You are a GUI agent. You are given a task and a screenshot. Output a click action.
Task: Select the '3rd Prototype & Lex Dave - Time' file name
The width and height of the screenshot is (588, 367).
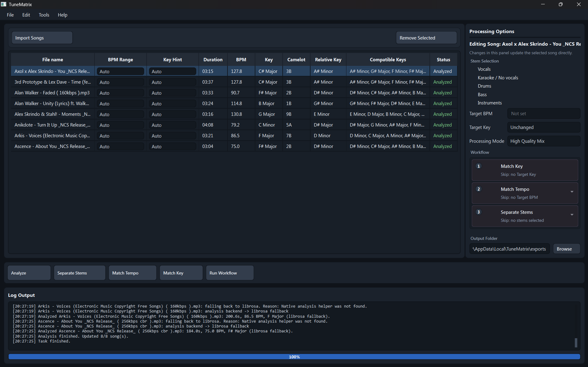[52, 82]
